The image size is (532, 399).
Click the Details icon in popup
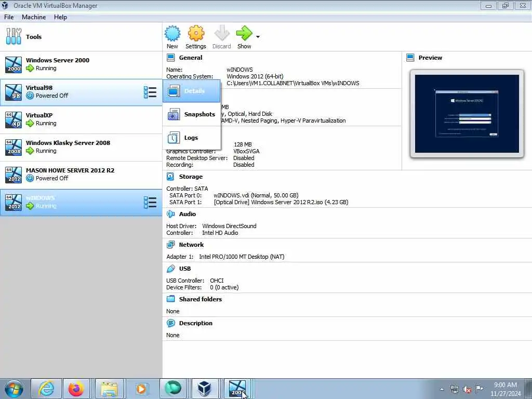click(x=174, y=91)
